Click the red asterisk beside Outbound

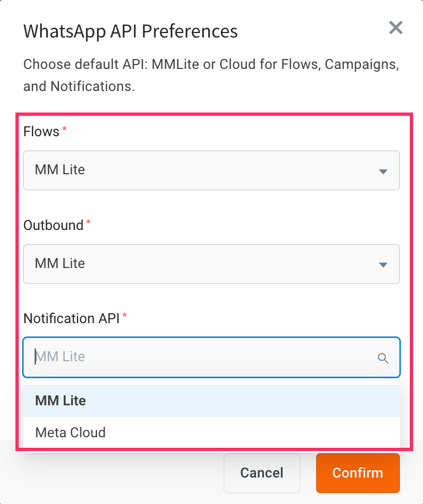(88, 222)
